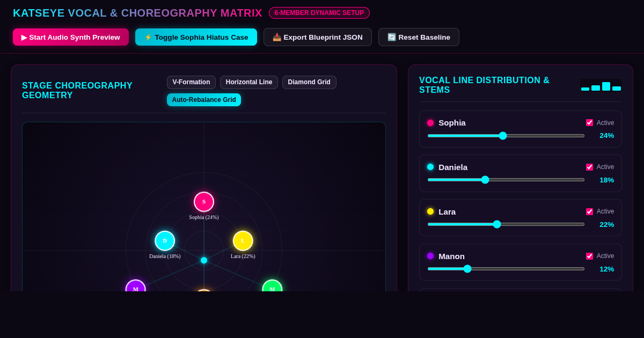Screen dimensions: 644x338
Task: Click Daniela's 18% value
Action: (x=606, y=180)
